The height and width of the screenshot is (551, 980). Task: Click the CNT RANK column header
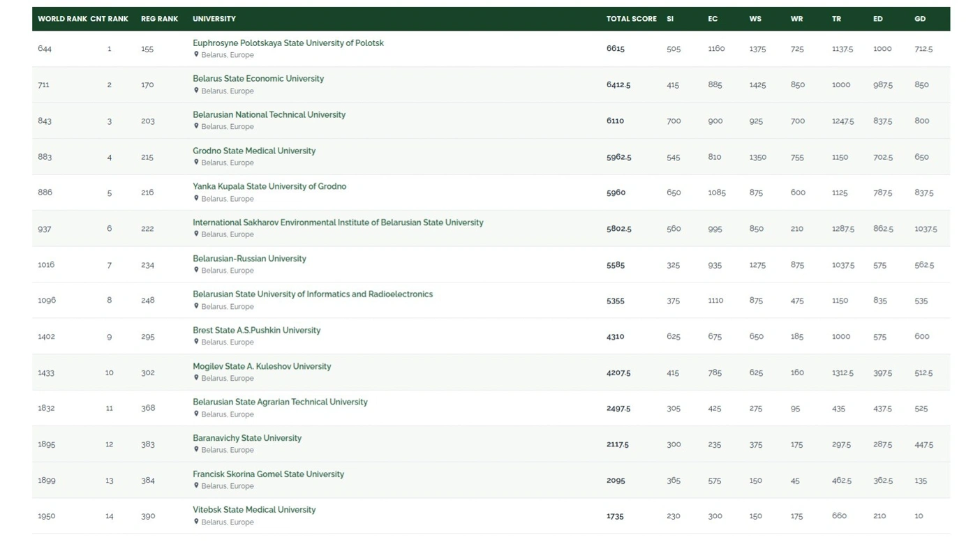109,19
